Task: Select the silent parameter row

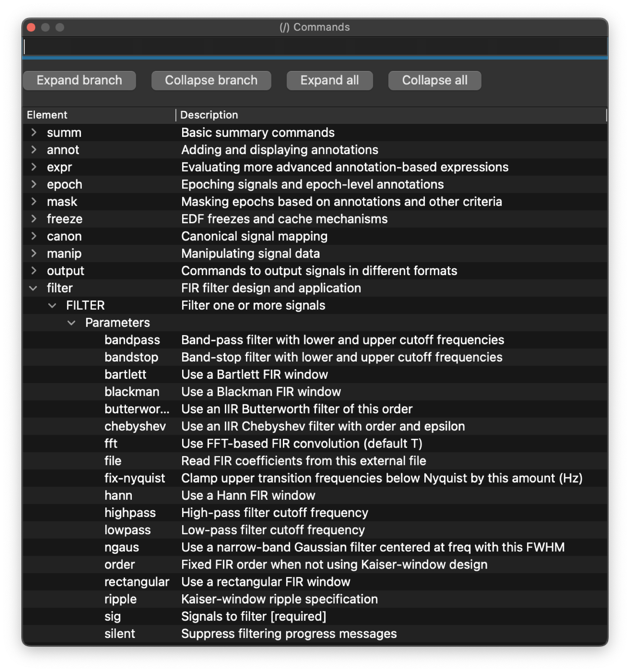Action: (x=120, y=634)
